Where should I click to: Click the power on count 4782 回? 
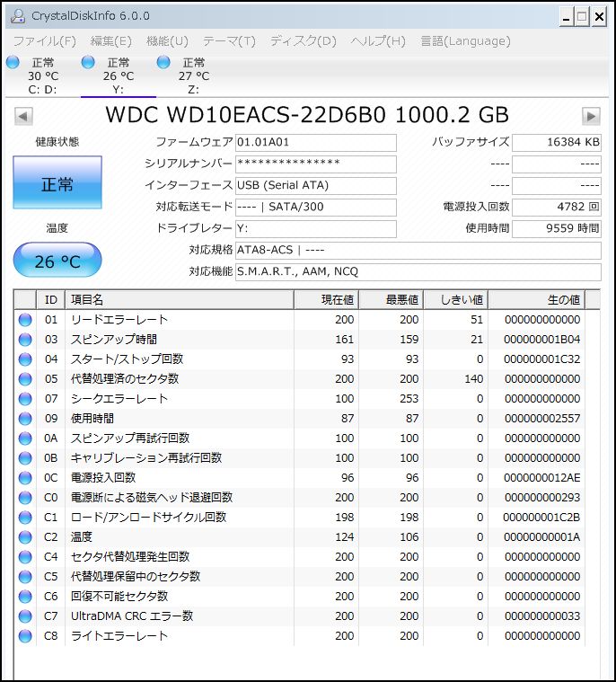coord(557,208)
